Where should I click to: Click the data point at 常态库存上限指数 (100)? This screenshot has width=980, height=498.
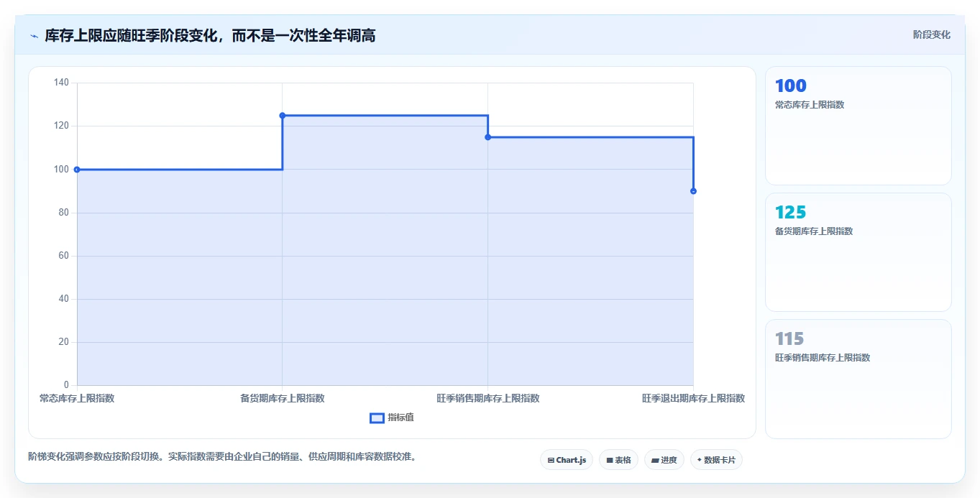pyautogui.click(x=77, y=170)
